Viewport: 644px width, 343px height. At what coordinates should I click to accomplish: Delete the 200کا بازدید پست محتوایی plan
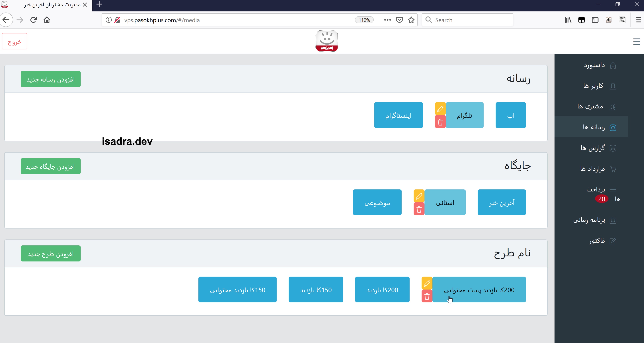click(427, 296)
